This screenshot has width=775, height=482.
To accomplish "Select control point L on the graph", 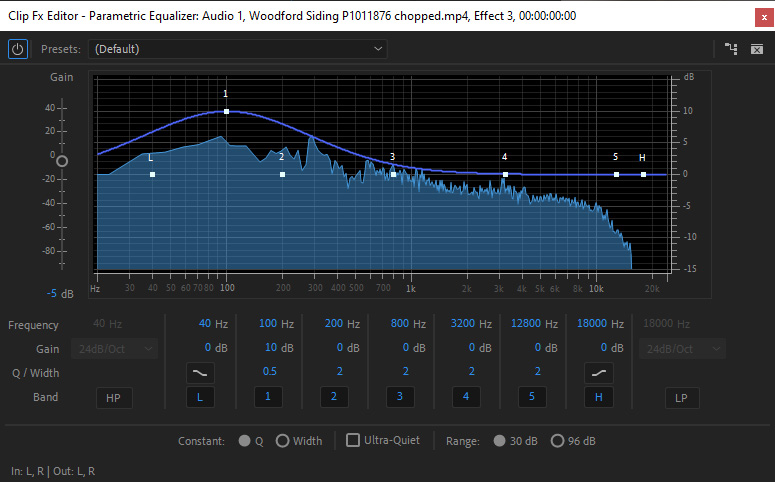I will click(x=152, y=175).
